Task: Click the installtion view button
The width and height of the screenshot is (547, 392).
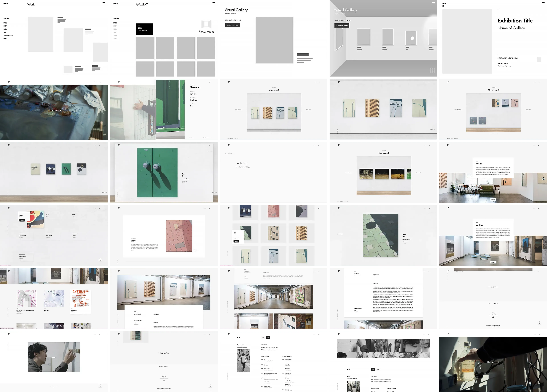Action: pos(232,25)
